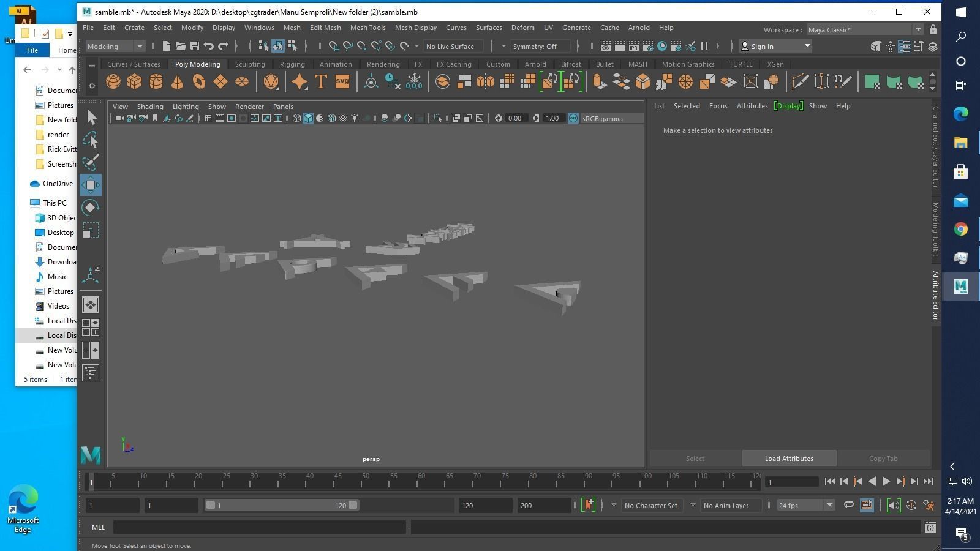Create a polygon disc from the shelf
This screenshot has width=980, height=551.
pyautogui.click(x=242, y=81)
